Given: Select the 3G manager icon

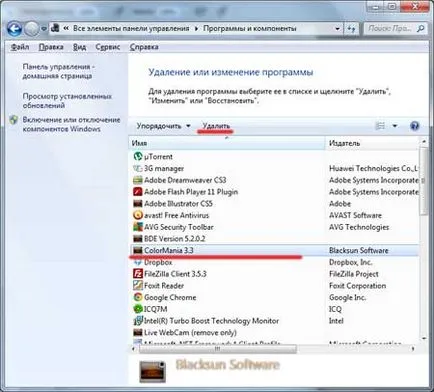Looking at the screenshot, I should 138,168.
